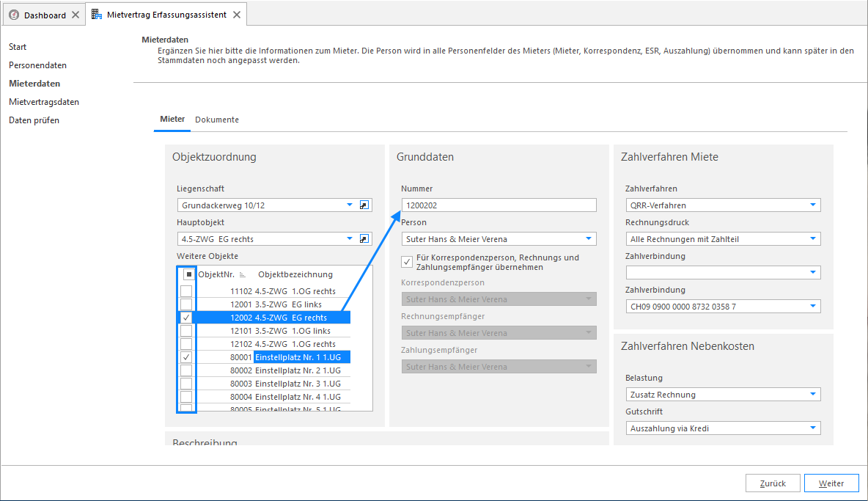Open the disabled Rechnungsempfänger dropdown
The width and height of the screenshot is (868, 501).
[x=589, y=333]
